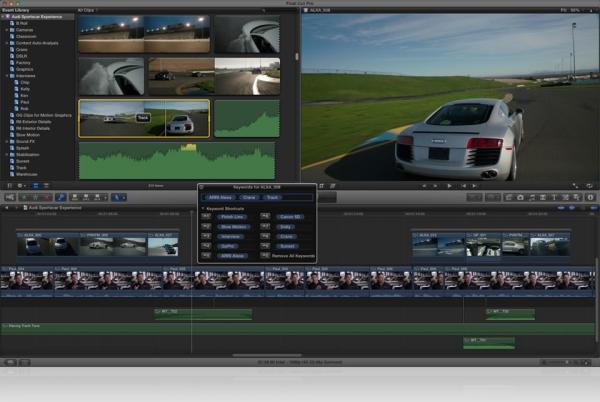Select the B Roll keyword collection
Image resolution: width=600 pixels, height=402 pixels.
pyautogui.click(x=21, y=23)
